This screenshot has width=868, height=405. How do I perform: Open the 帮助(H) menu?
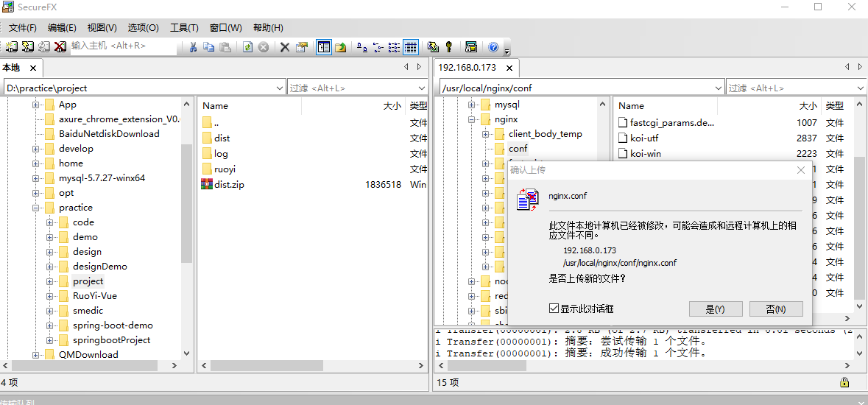point(268,28)
